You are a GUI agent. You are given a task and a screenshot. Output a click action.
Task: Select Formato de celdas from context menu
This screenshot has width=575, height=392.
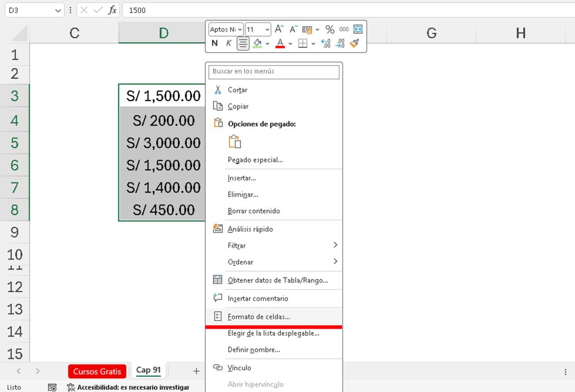click(258, 317)
